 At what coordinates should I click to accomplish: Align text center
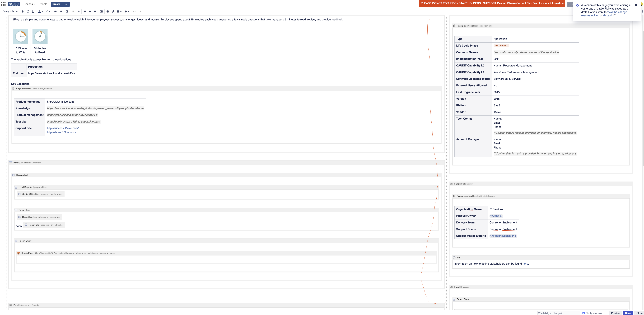pos(90,12)
